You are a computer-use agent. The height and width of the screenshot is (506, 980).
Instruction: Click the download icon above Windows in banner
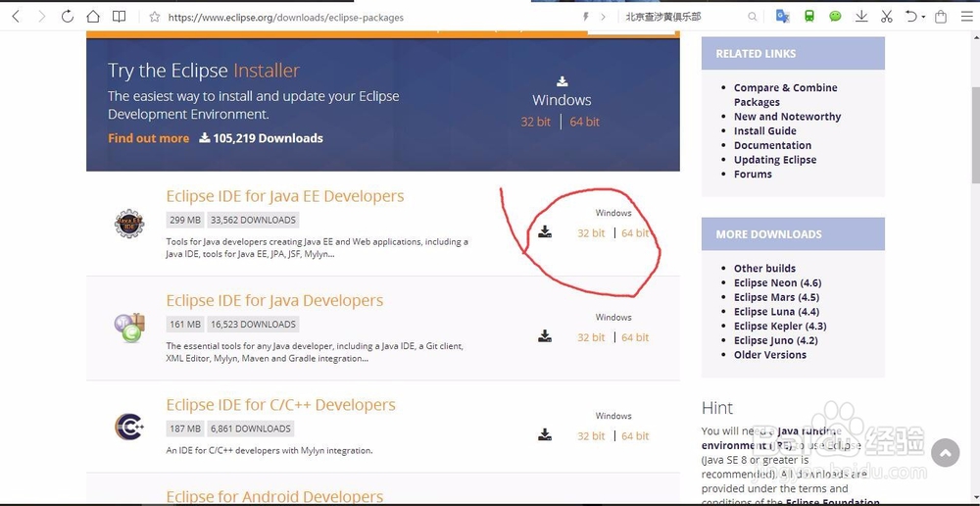coord(562,81)
